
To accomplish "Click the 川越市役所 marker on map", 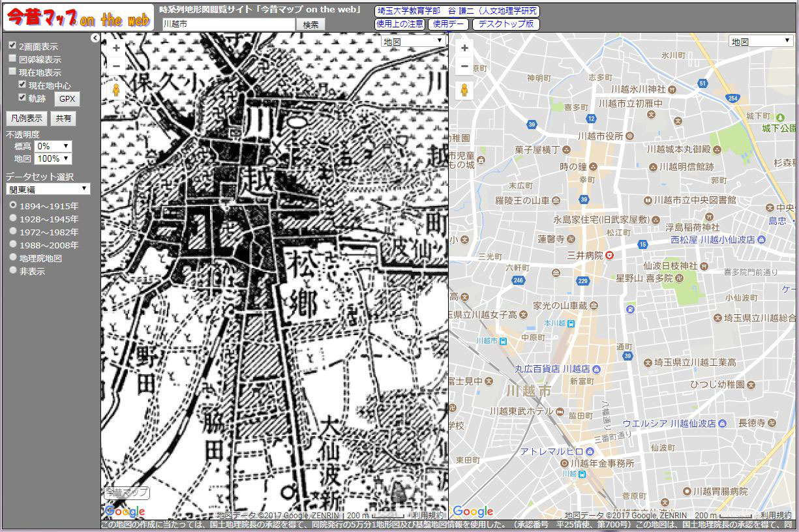I will point(629,136).
